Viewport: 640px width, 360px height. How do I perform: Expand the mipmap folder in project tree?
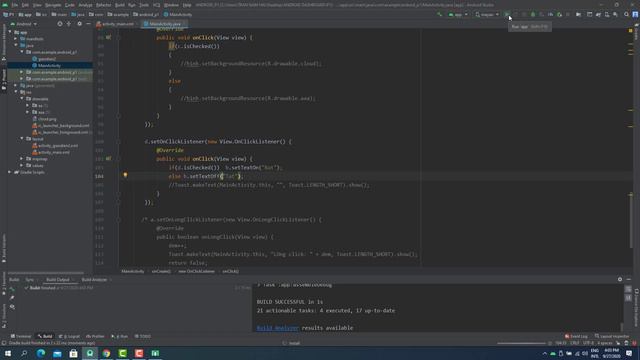pos(22,158)
